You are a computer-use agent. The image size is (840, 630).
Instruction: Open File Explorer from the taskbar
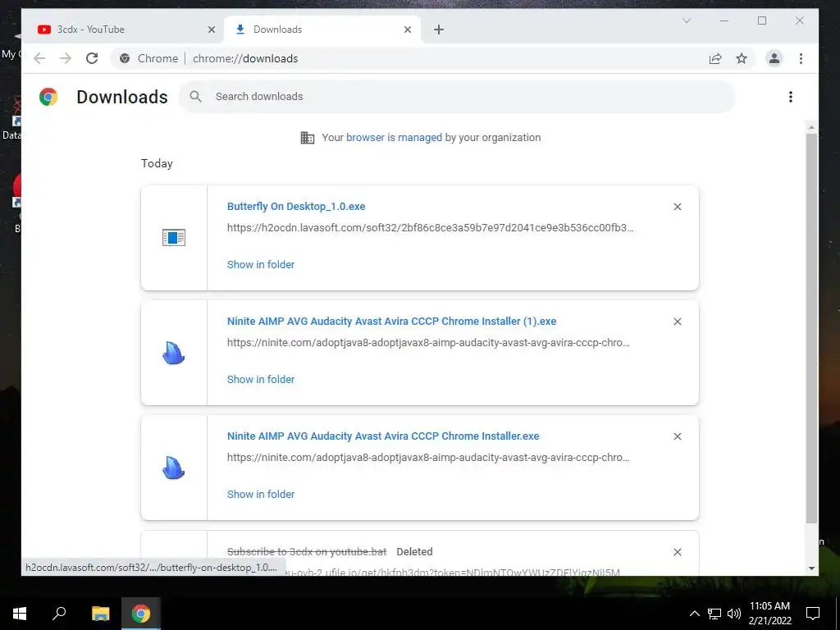[100, 614]
